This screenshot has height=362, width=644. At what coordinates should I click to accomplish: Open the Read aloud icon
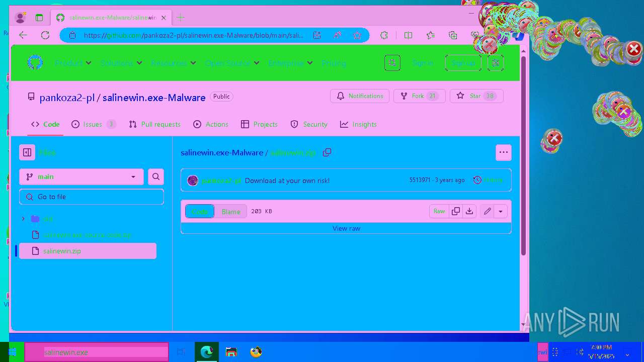[337, 35]
